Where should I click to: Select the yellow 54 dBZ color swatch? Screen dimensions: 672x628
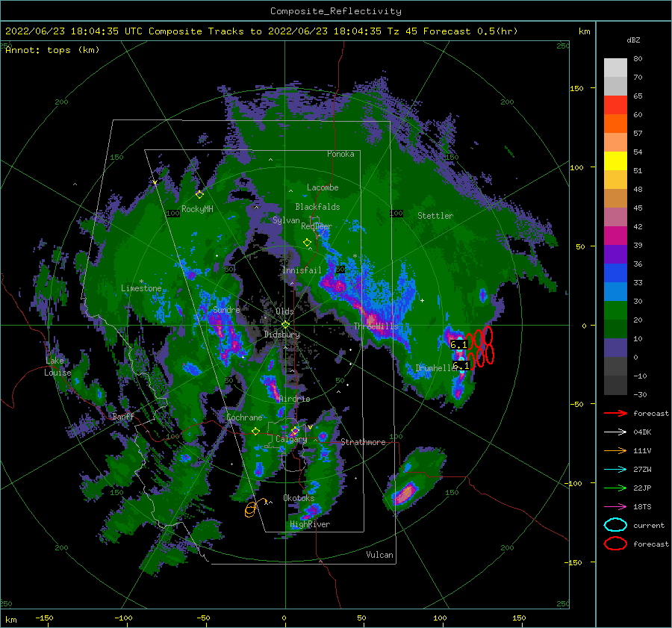coord(615,161)
